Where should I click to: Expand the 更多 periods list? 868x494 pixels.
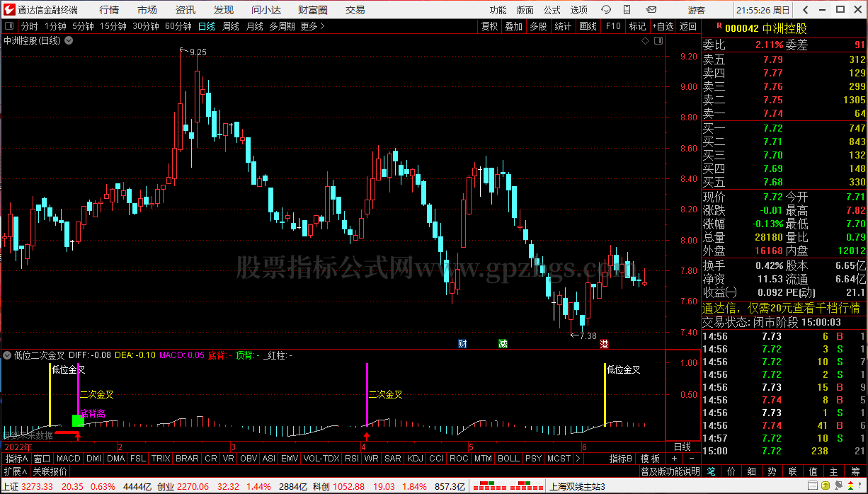click(312, 26)
